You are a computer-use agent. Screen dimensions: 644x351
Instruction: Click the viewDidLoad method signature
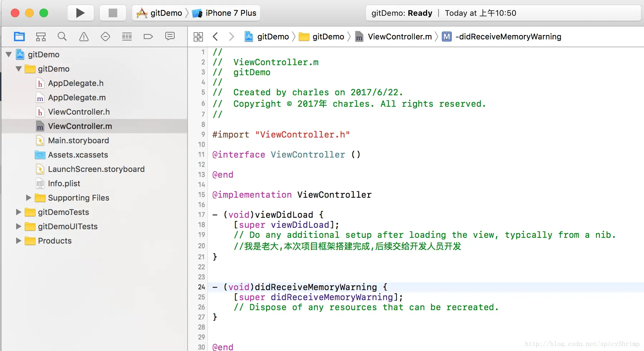point(268,215)
